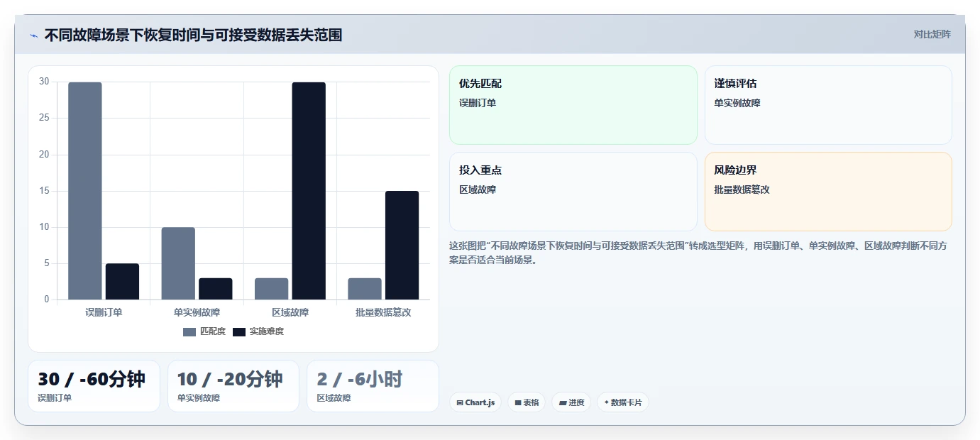Select the 匹配度 bar for 批量数据篡改
Image resolution: width=980 pixels, height=440 pixels.
(x=365, y=289)
